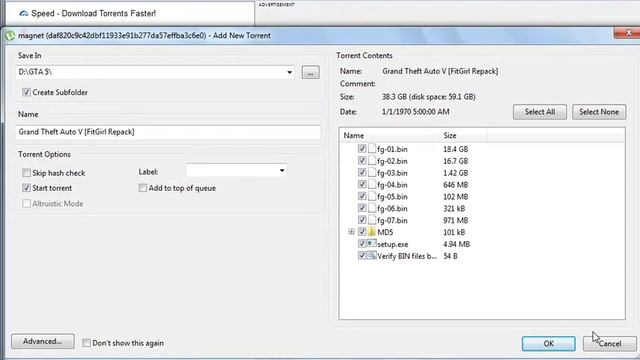
Task: Open the Advanced settings button
Action: coord(43,341)
